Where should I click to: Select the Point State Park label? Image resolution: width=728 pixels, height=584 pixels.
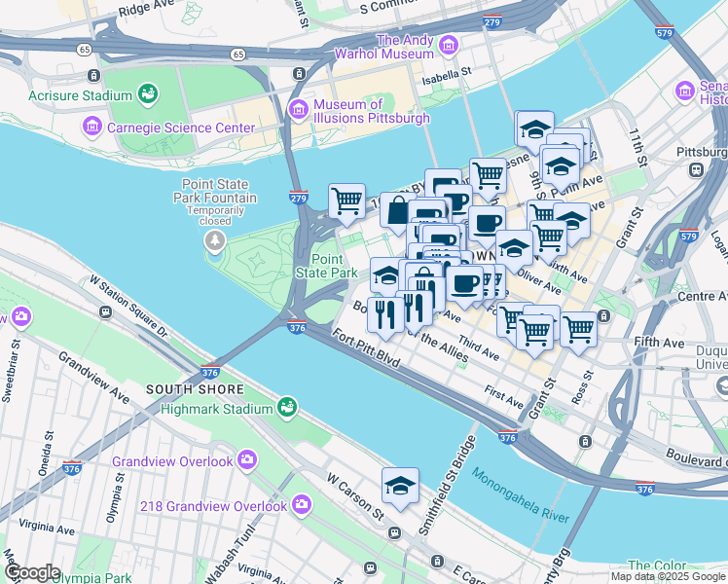pos(327,266)
